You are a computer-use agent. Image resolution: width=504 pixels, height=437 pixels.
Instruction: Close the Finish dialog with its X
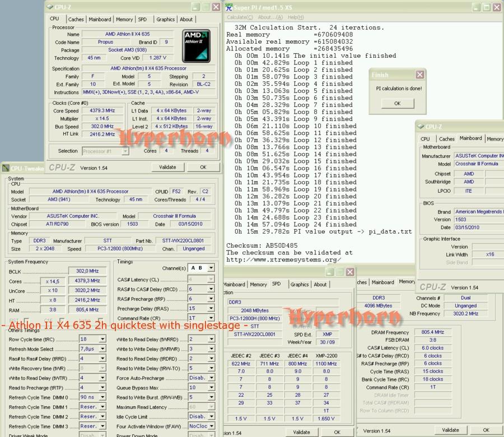click(x=420, y=75)
